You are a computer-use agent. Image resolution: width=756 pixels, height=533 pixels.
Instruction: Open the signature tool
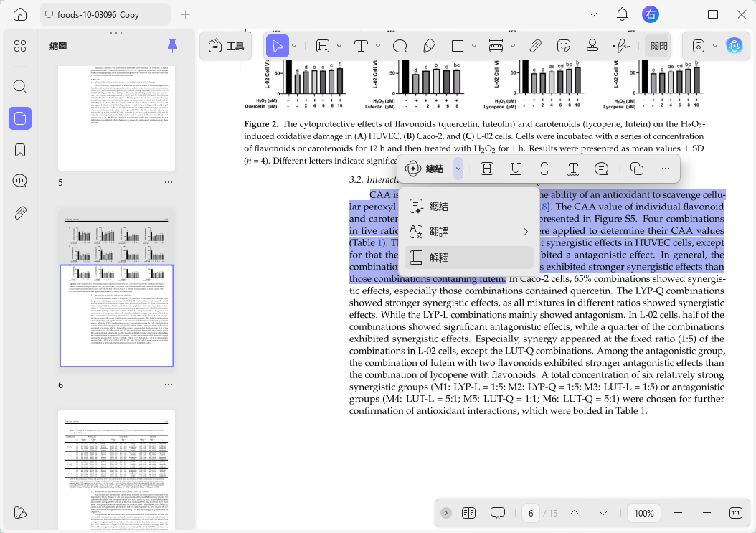click(x=621, y=46)
